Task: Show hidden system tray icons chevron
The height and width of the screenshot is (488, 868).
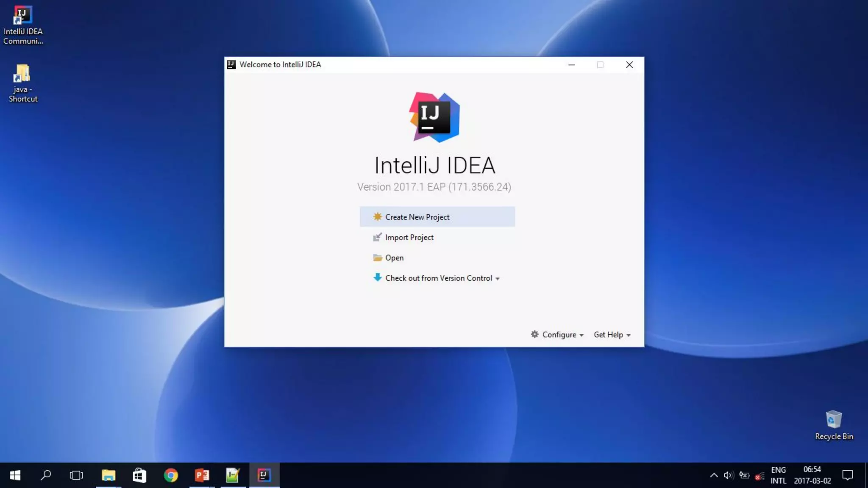Action: [x=714, y=475]
